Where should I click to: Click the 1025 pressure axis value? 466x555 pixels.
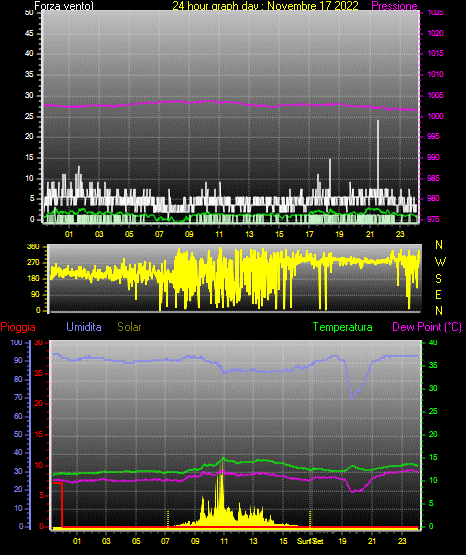pos(436,12)
